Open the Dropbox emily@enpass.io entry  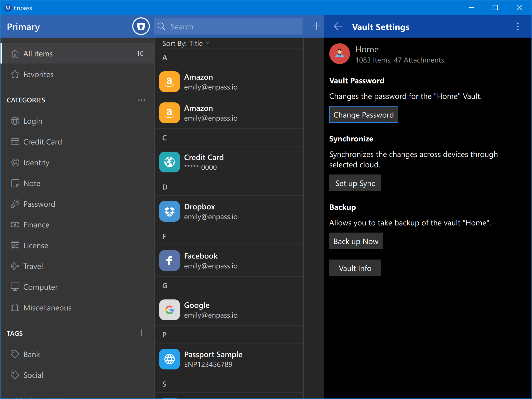229,211
